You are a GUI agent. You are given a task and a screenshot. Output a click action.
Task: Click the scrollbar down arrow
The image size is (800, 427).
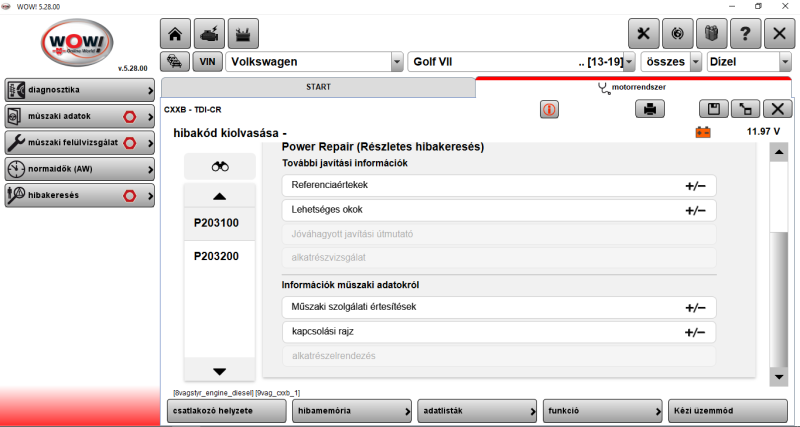779,377
